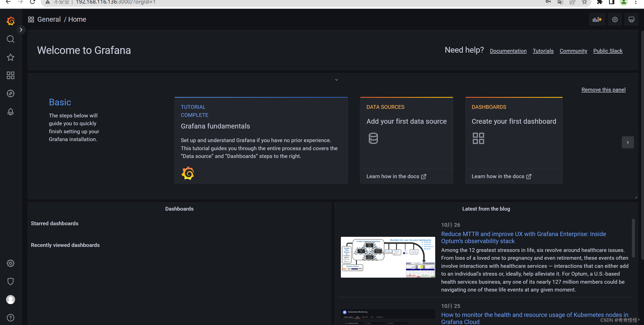Image resolution: width=644 pixels, height=325 pixels.
Task: Open the Dashboards grid icon in sidebar
Action: 10,75
